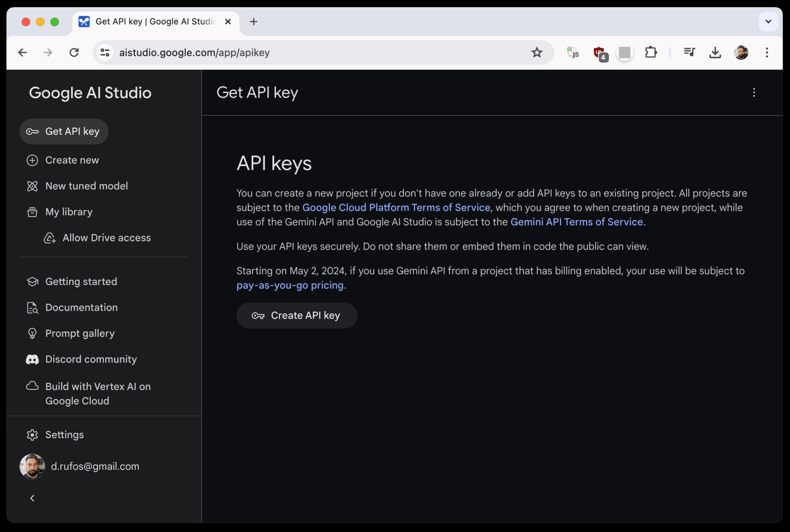
Task: Open New tuned model in sidebar
Action: (86, 186)
